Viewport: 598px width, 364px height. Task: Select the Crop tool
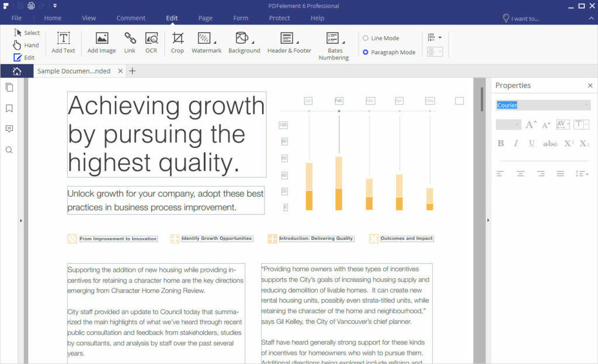pos(178,43)
